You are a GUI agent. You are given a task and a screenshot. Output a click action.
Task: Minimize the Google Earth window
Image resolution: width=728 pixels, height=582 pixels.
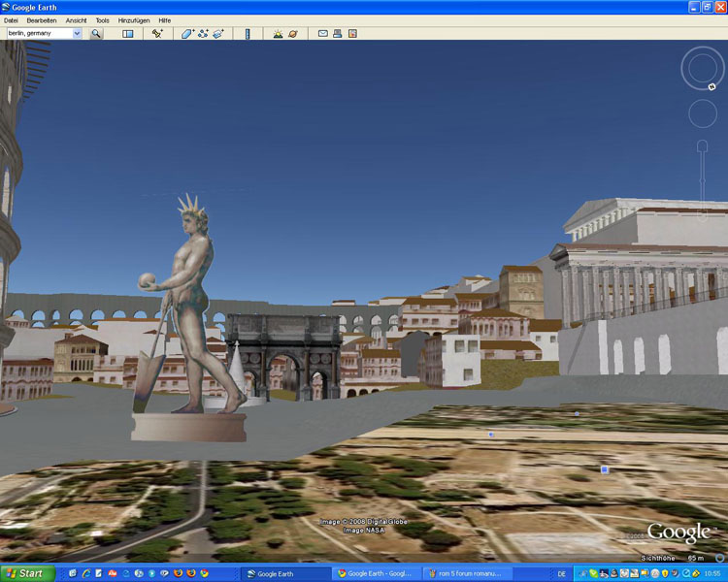tap(694, 7)
